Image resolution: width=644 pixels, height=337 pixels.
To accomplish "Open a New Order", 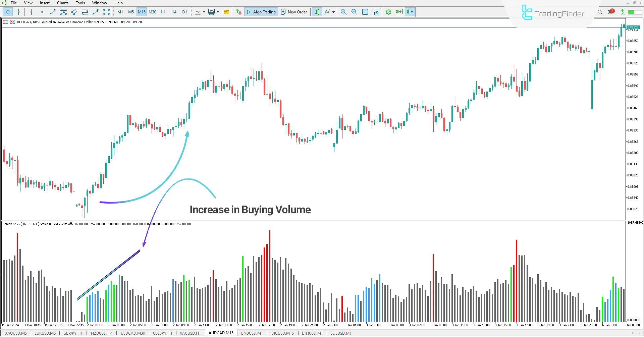I will 294,12.
